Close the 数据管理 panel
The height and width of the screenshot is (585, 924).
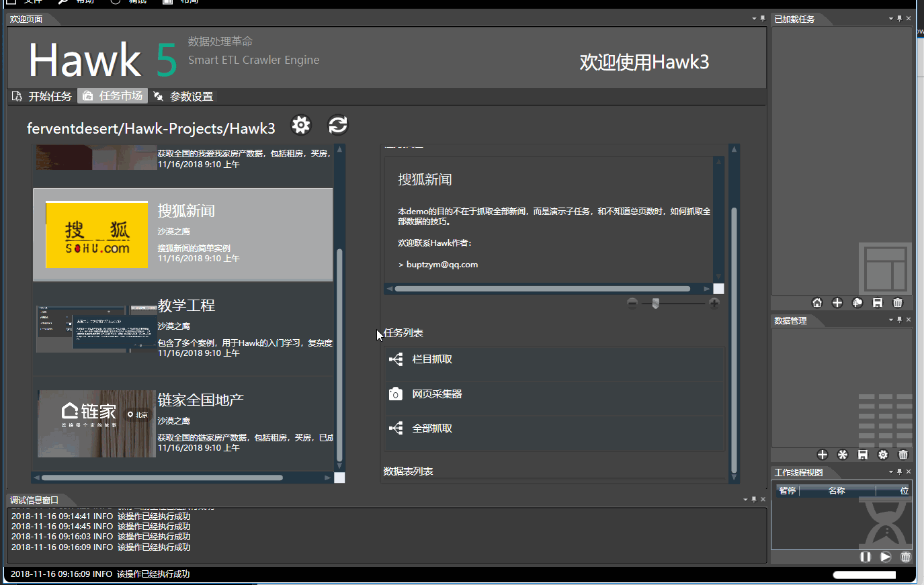[909, 320]
